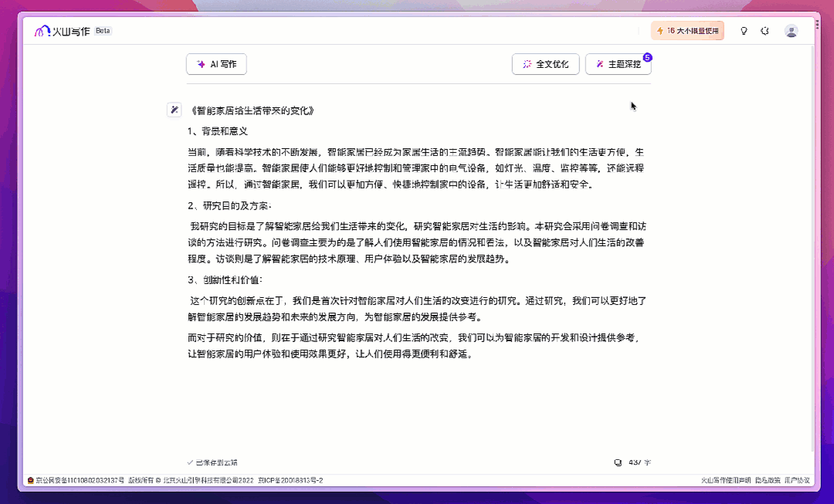834x504 pixels.
Task: Click the edit pen icon beside the title
Action: (174, 110)
